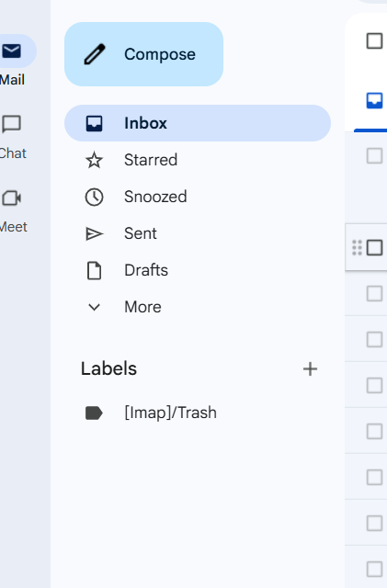Click the star icon beside Starred

pyautogui.click(x=94, y=160)
